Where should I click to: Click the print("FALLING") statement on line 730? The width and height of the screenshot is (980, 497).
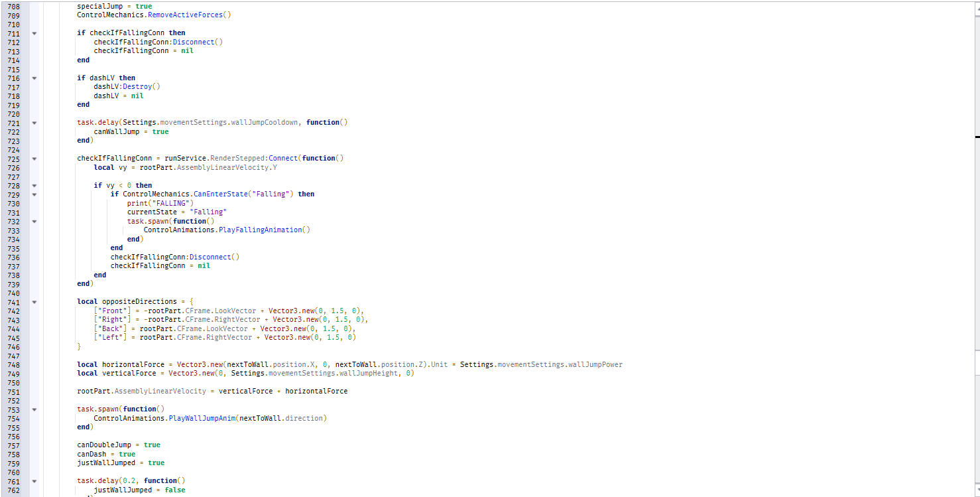(x=159, y=203)
